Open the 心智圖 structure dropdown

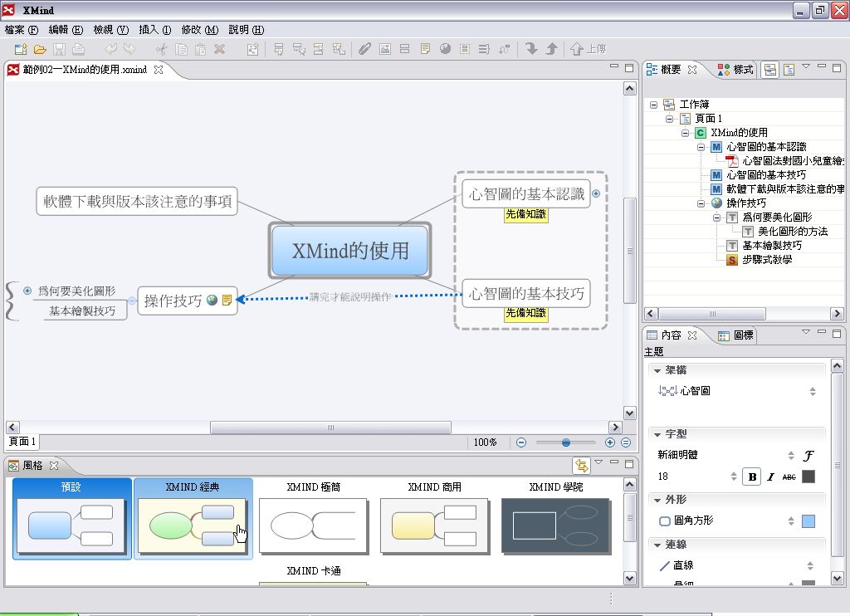[x=812, y=391]
